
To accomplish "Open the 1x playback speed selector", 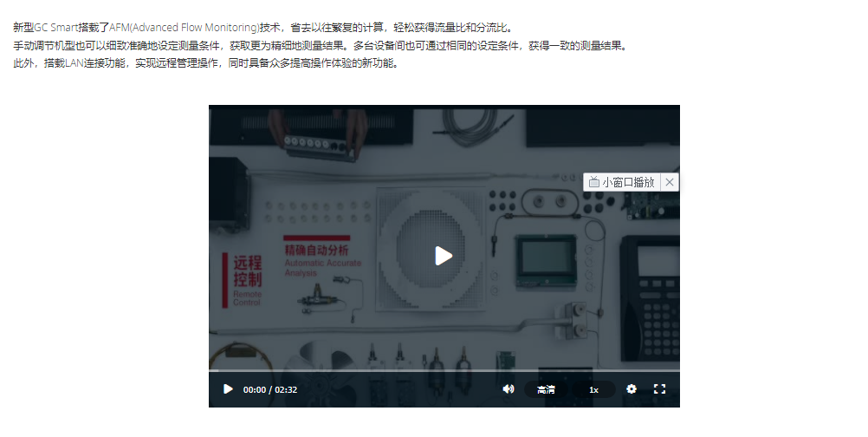I will (593, 389).
